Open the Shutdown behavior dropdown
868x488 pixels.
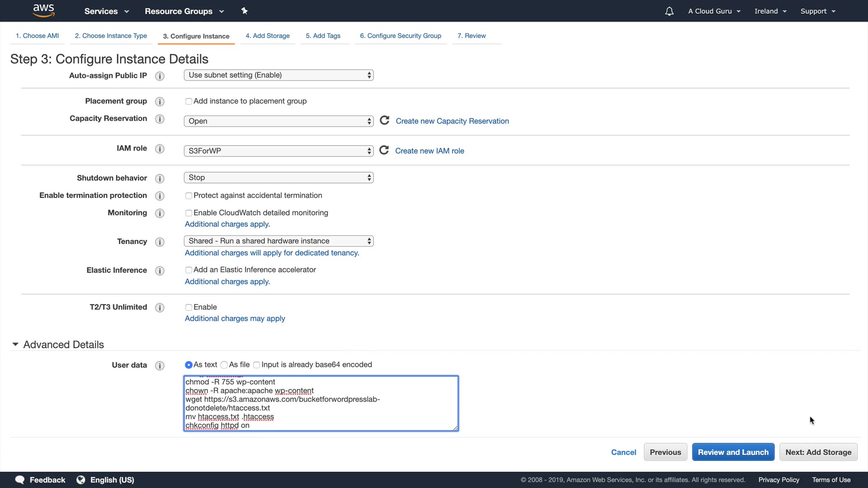click(278, 178)
